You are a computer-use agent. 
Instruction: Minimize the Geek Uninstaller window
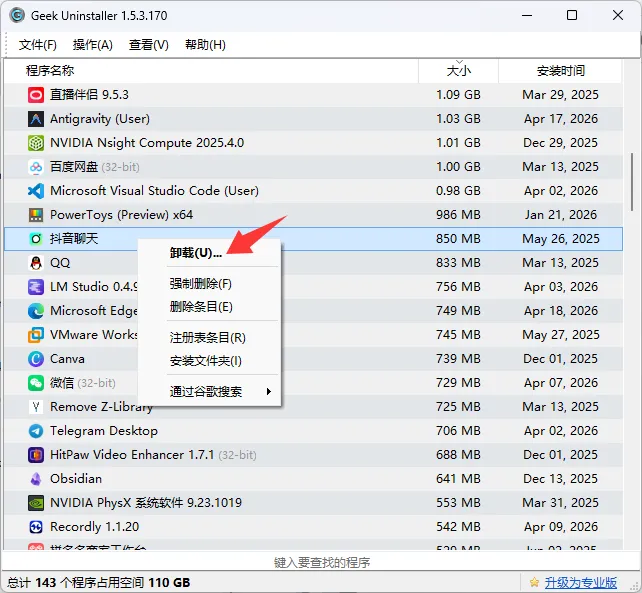click(527, 16)
